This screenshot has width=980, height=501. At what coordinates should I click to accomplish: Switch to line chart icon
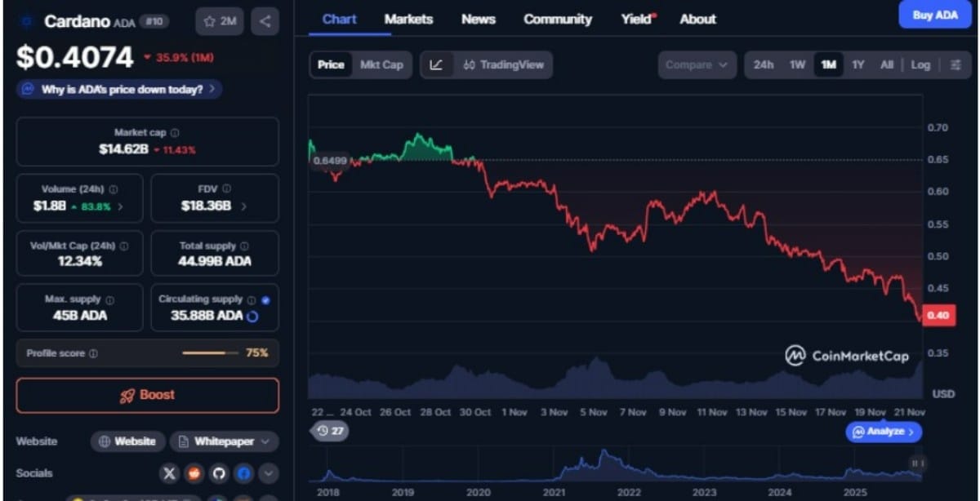[436, 64]
